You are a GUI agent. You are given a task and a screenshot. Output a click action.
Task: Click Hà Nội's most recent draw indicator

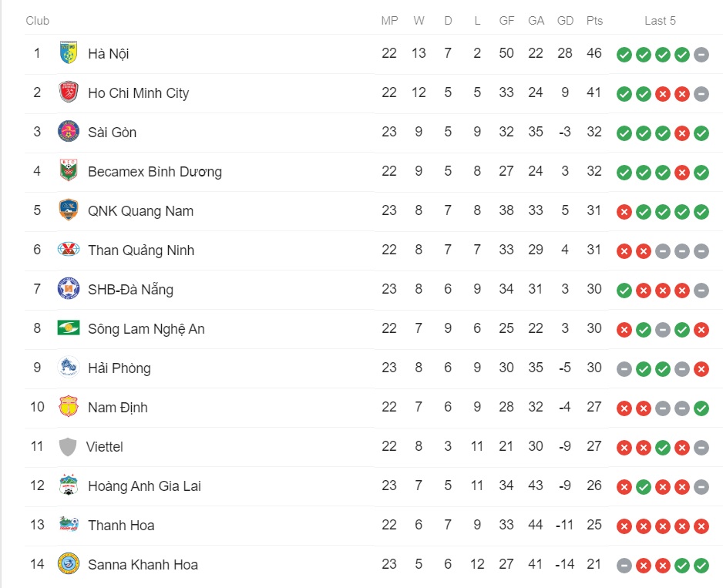(701, 55)
